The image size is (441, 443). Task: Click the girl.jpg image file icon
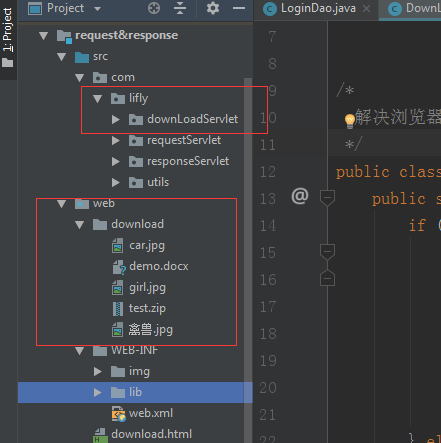click(x=117, y=288)
